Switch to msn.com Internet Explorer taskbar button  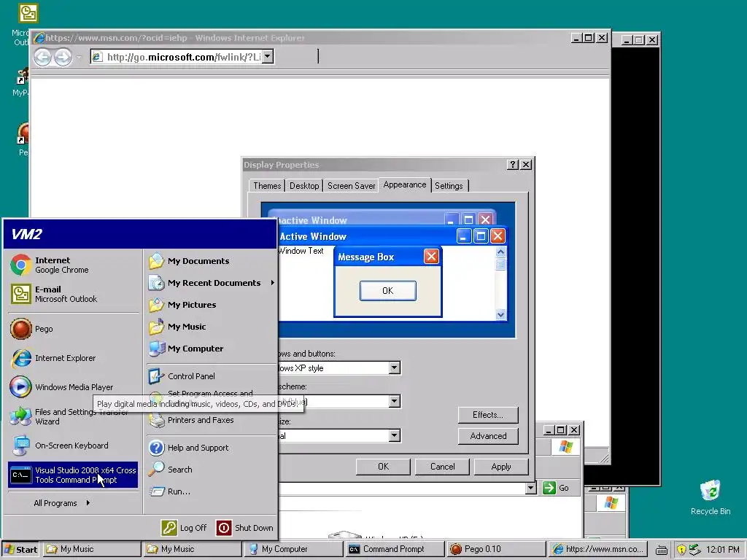click(598, 550)
